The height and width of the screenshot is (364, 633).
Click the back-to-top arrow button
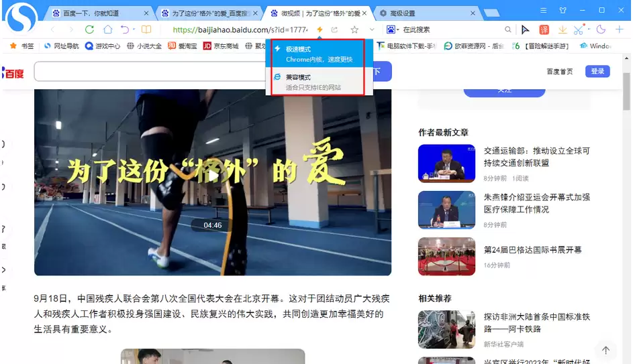[x=605, y=351]
